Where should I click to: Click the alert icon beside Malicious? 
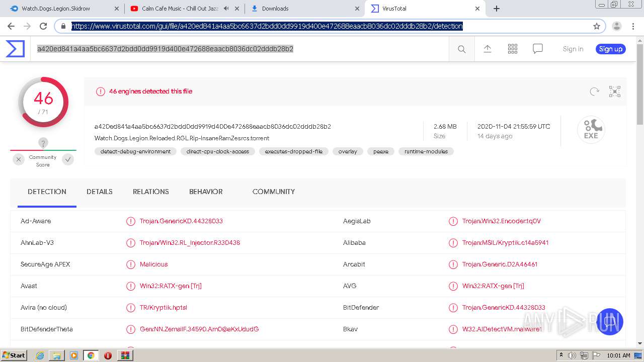pyautogui.click(x=131, y=264)
